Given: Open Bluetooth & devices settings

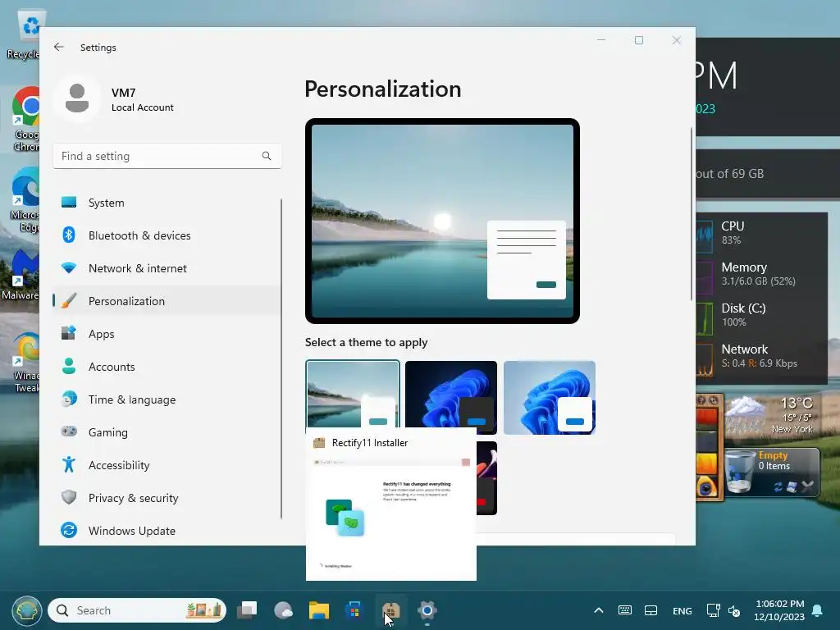Looking at the screenshot, I should pos(167,235).
